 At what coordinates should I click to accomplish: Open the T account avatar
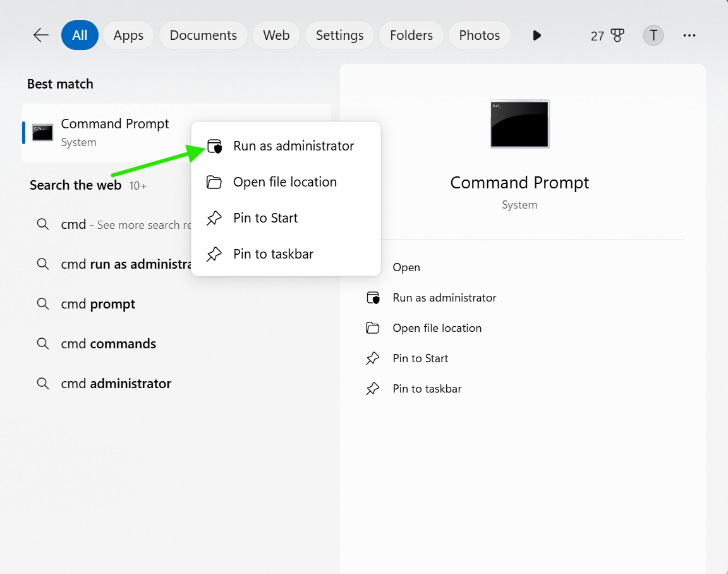coord(653,35)
